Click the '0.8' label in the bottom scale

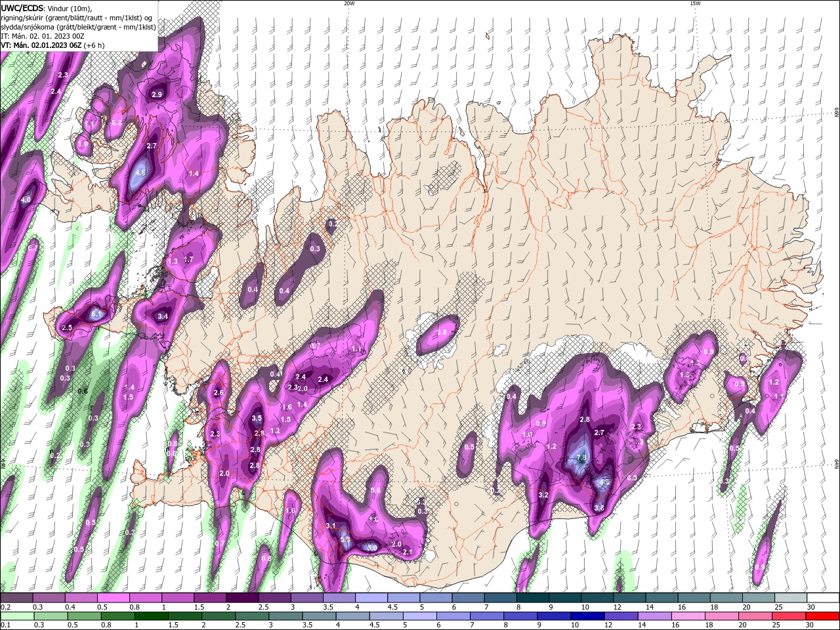pos(106,625)
